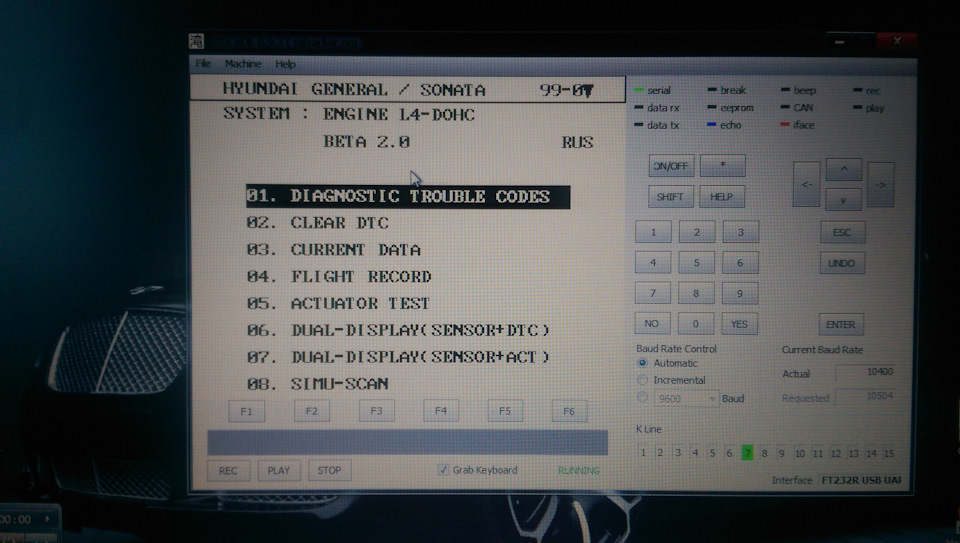Select the fixed 9600 baud radio option

tap(642, 397)
